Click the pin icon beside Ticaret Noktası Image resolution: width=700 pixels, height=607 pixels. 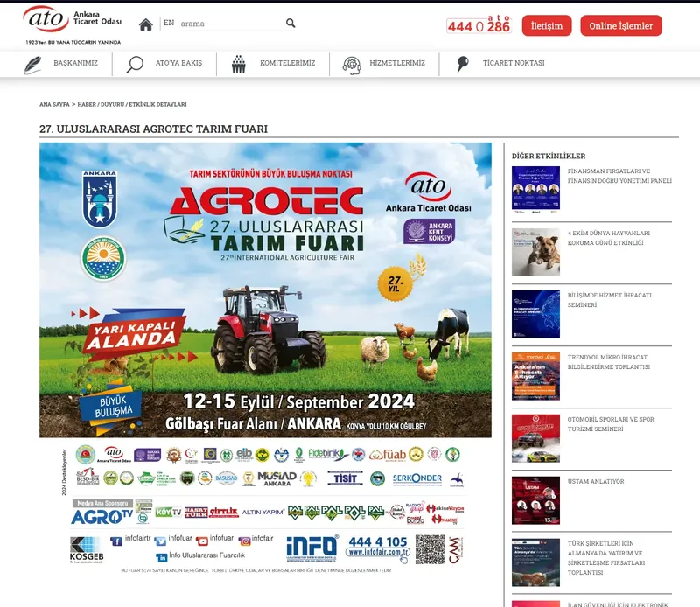[x=463, y=64]
